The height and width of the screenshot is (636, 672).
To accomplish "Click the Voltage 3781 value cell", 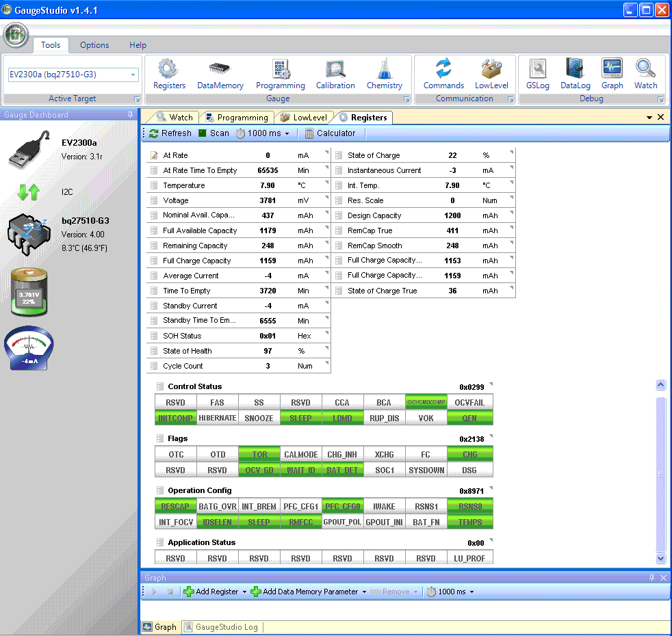I will [268, 200].
